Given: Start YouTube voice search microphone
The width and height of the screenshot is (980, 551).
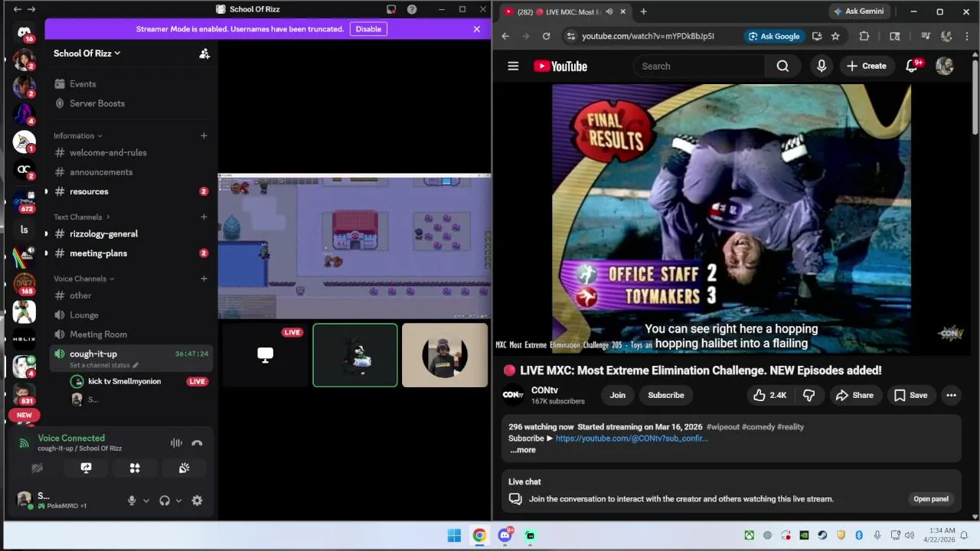Looking at the screenshot, I should click(822, 66).
